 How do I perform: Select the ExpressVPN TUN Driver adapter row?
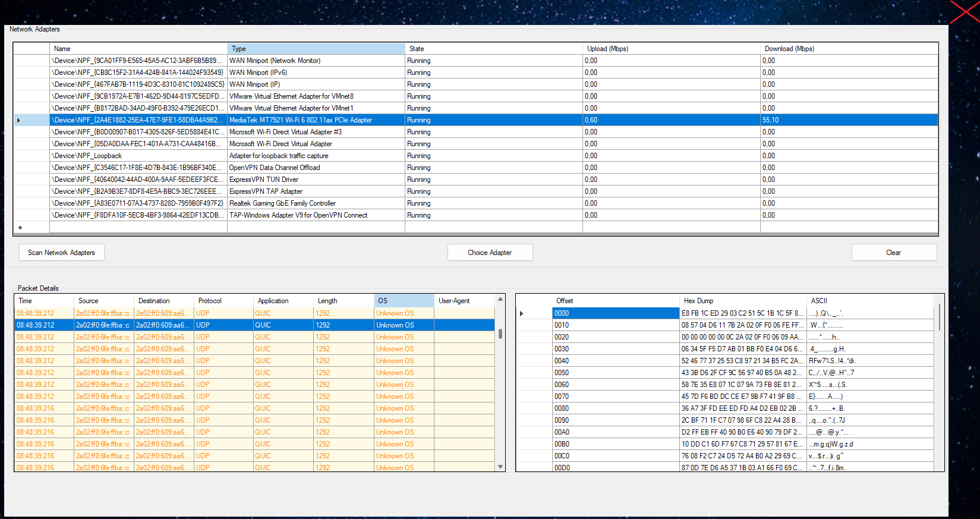pos(264,180)
